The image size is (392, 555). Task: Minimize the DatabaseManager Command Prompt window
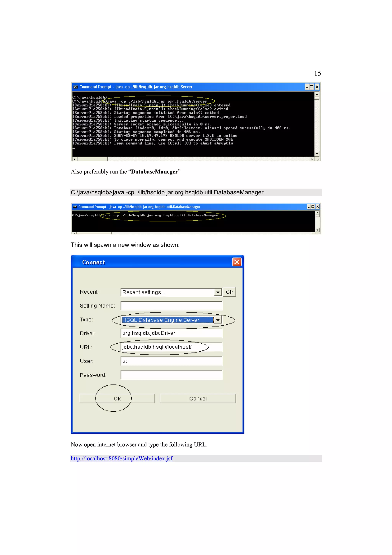click(308, 207)
